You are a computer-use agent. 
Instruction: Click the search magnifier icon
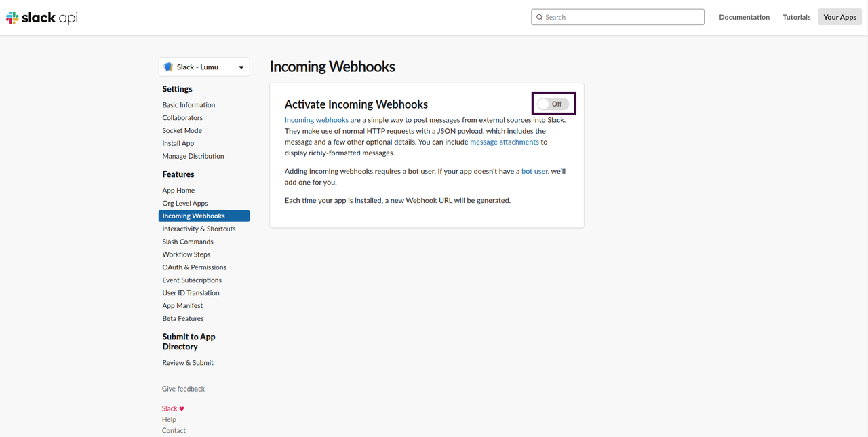(x=540, y=17)
